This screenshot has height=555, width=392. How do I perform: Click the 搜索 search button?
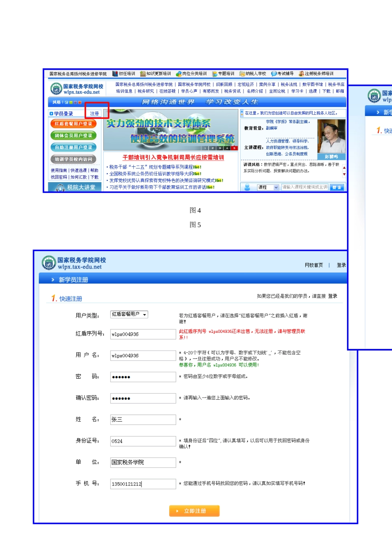[x=337, y=187]
